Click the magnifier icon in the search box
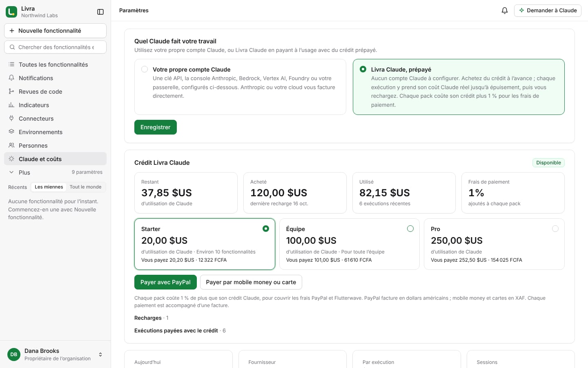 coord(12,47)
